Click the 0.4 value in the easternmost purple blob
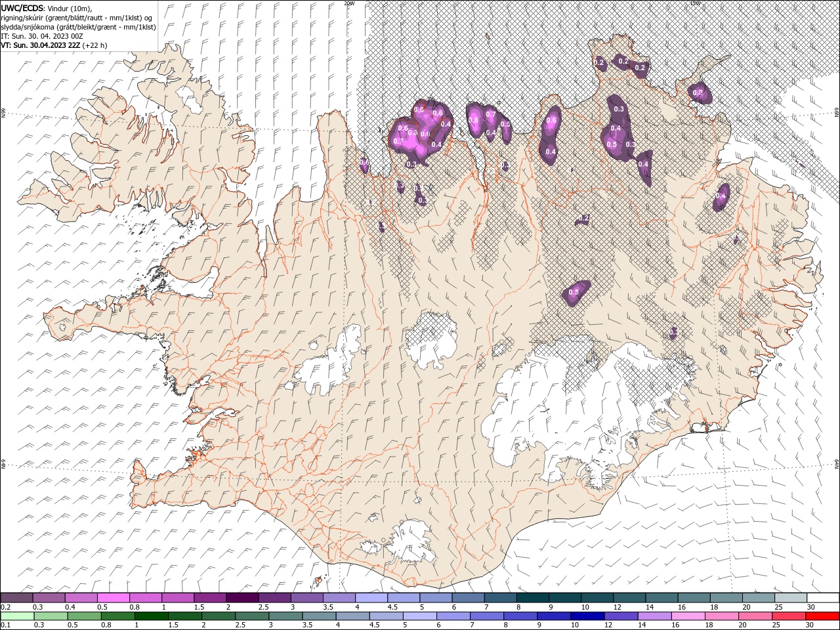This screenshot has height=630, width=840. pos(721,196)
